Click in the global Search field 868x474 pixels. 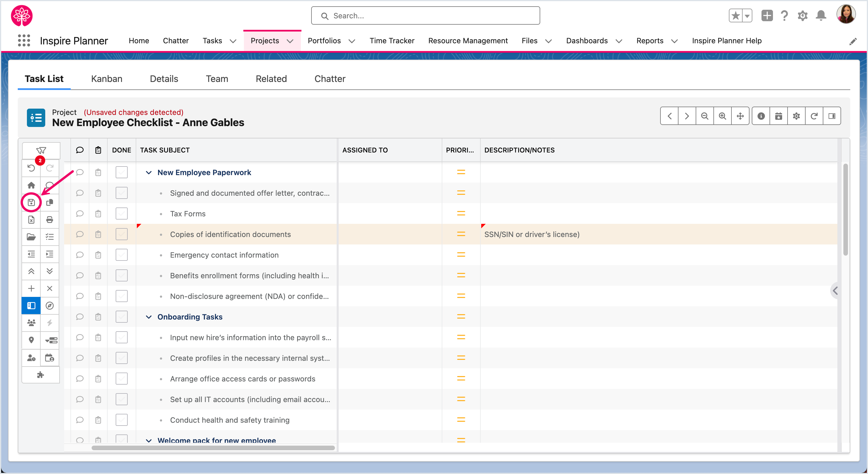coord(425,15)
